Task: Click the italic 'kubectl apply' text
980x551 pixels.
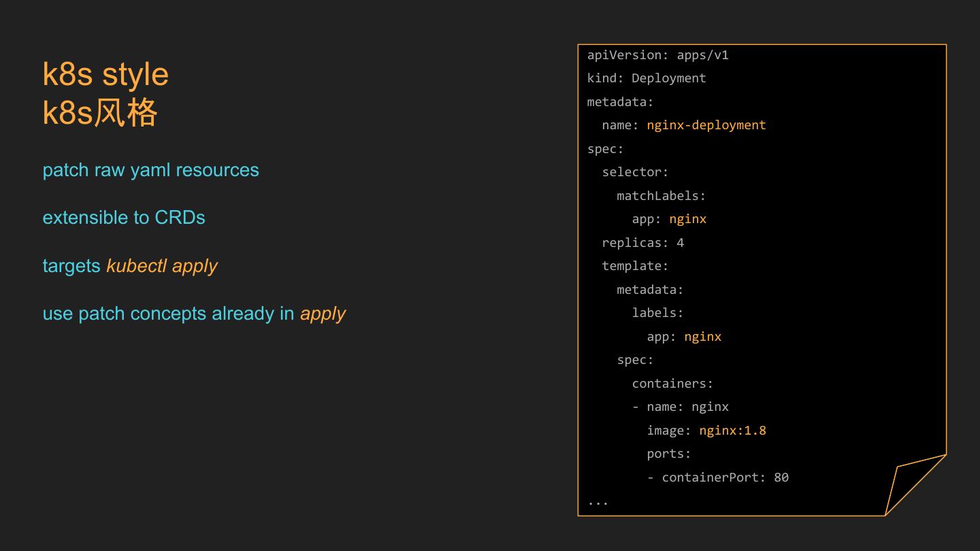Action: pos(162,266)
